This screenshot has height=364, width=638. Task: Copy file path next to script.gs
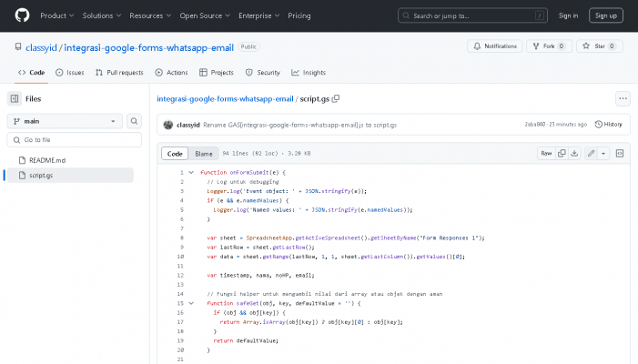coord(336,98)
